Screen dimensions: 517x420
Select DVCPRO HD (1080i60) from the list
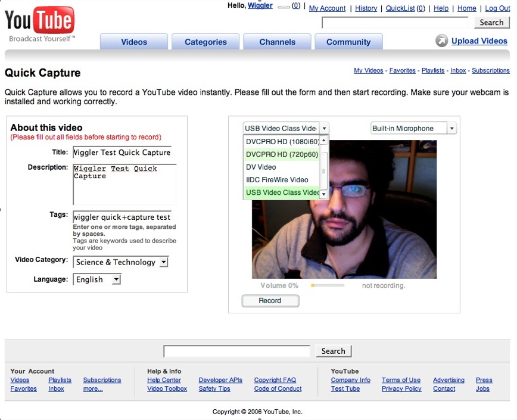[282, 141]
